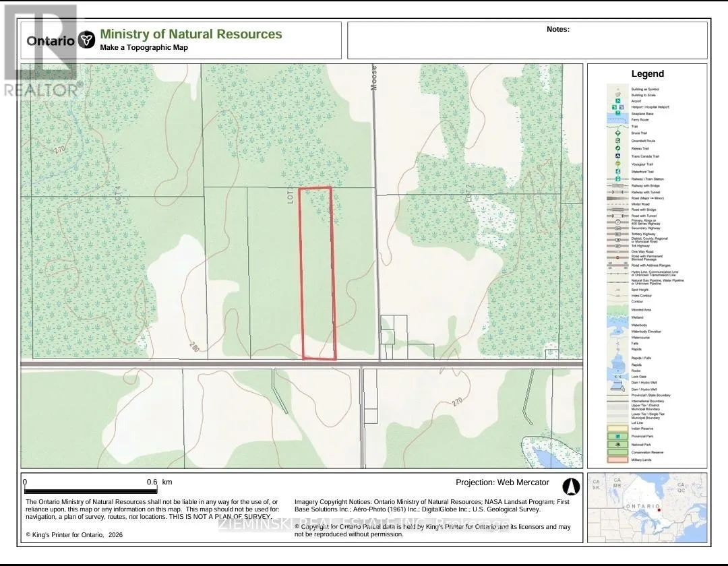Click the Make a Topographic Map text
This screenshot has width=728, height=566.
(144, 48)
